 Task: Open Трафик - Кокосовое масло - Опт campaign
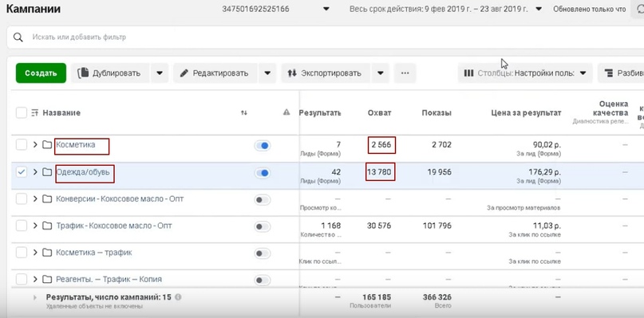coord(114,226)
